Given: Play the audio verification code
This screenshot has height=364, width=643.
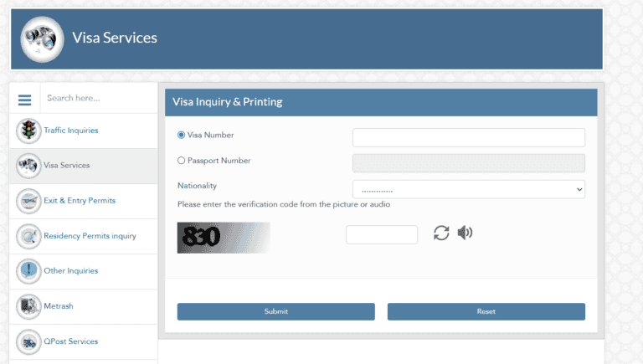Looking at the screenshot, I should 465,233.
